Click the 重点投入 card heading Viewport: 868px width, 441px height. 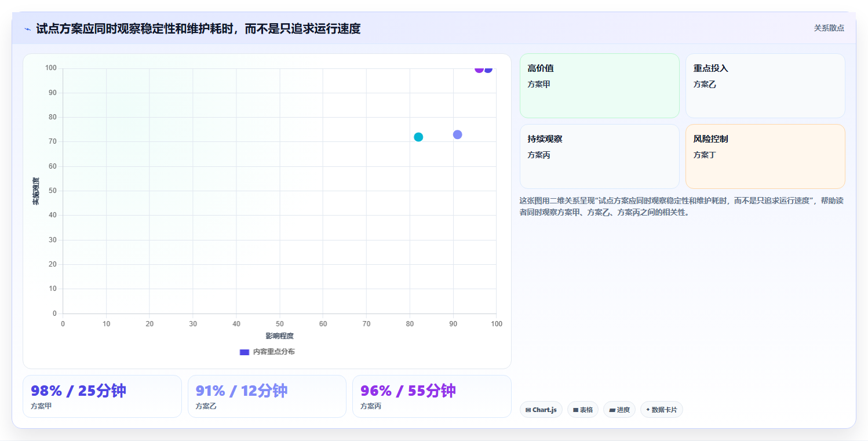tap(710, 68)
